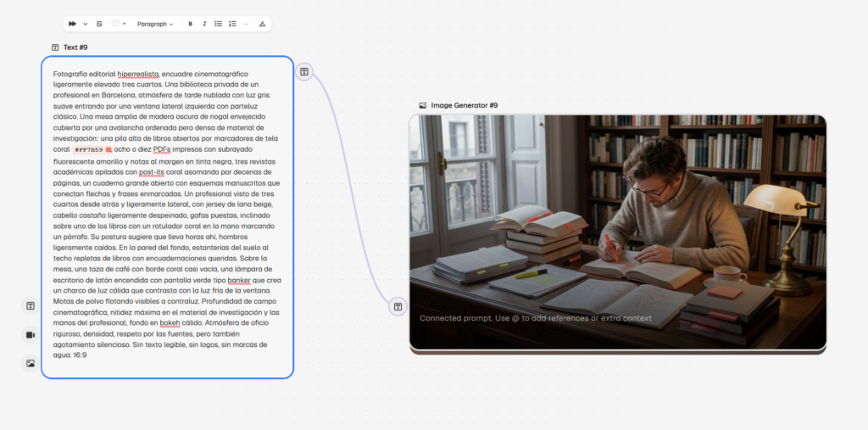Click the underlined word banker

click(238, 280)
